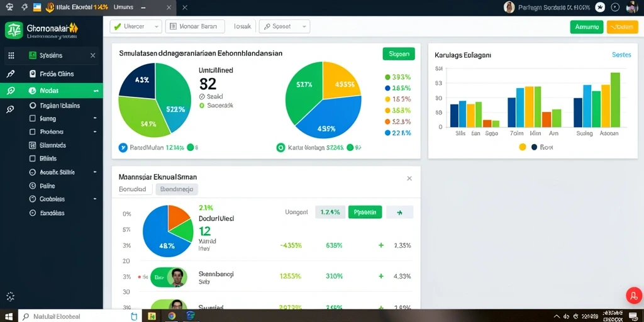The height and width of the screenshot is (322, 644).
Task: Toggle the green pill switch on Skennbanoj row
Action: coord(169,277)
